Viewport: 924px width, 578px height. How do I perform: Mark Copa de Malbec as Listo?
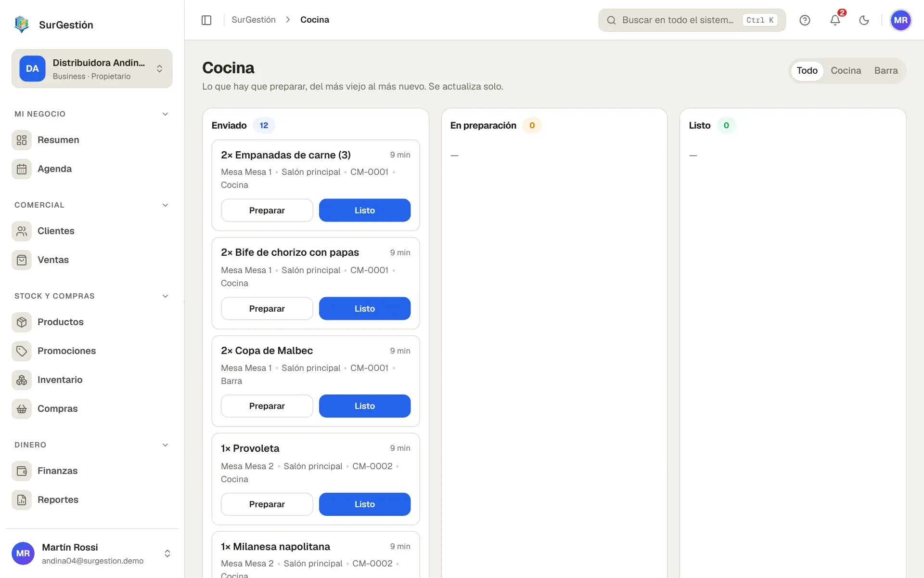click(364, 406)
